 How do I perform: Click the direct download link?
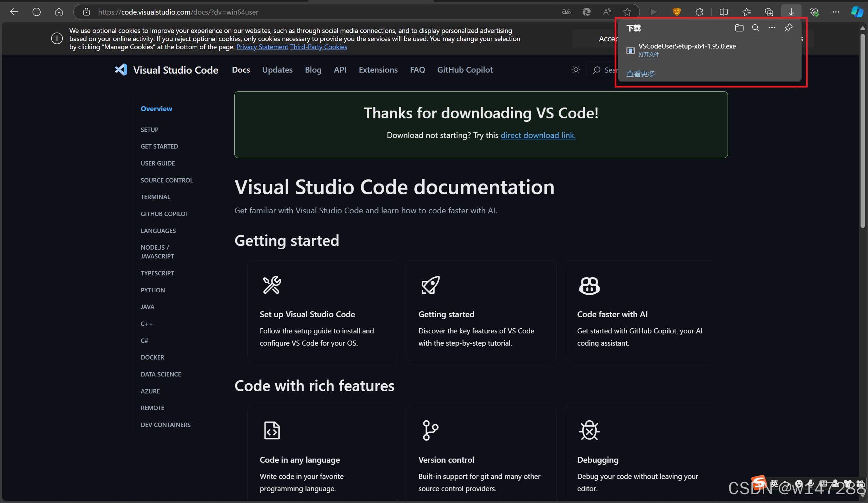538,135
